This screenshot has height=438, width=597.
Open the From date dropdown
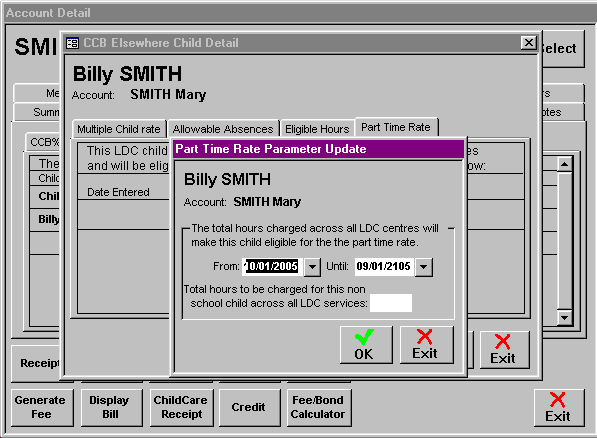[x=312, y=267]
